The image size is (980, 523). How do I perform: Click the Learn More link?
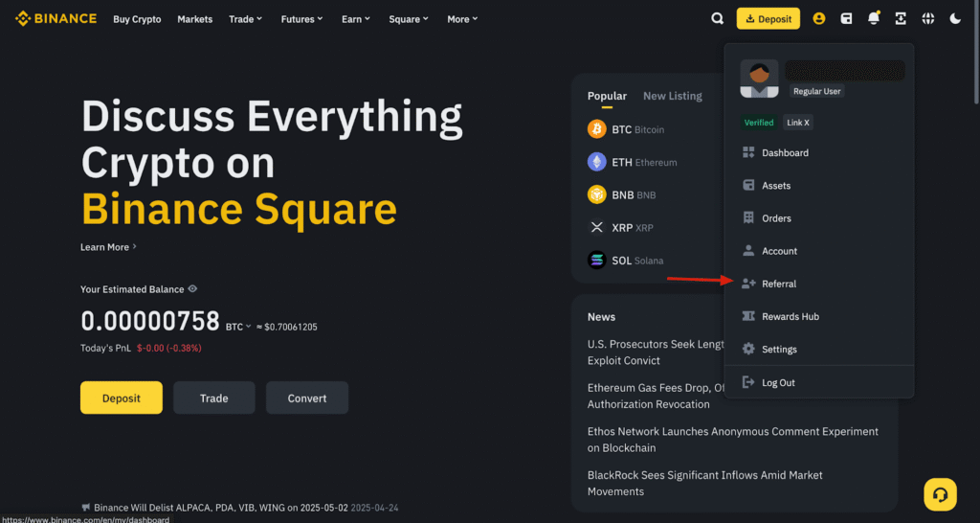108,247
